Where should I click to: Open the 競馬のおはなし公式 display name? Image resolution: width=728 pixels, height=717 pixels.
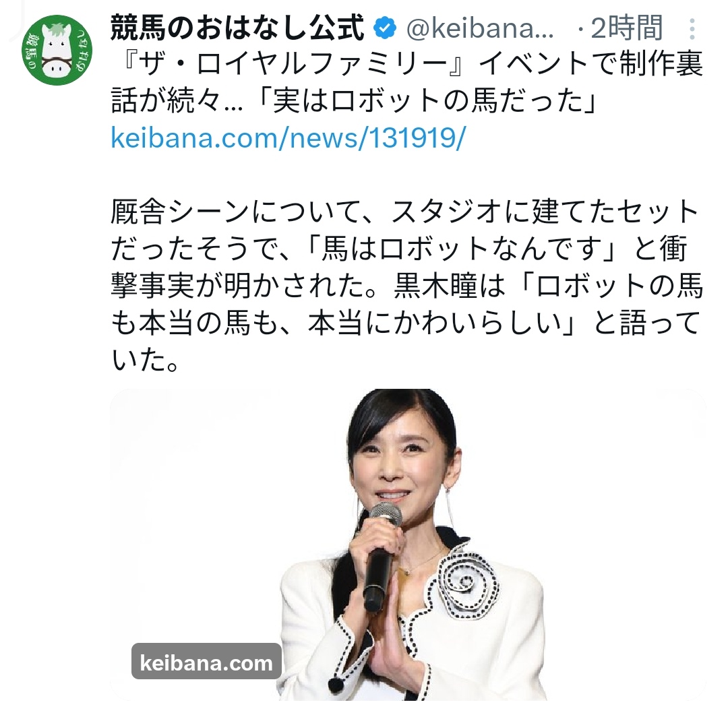[237, 28]
